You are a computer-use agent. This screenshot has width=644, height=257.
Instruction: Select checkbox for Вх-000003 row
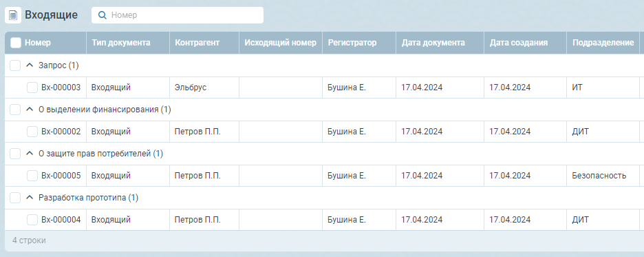click(32, 88)
